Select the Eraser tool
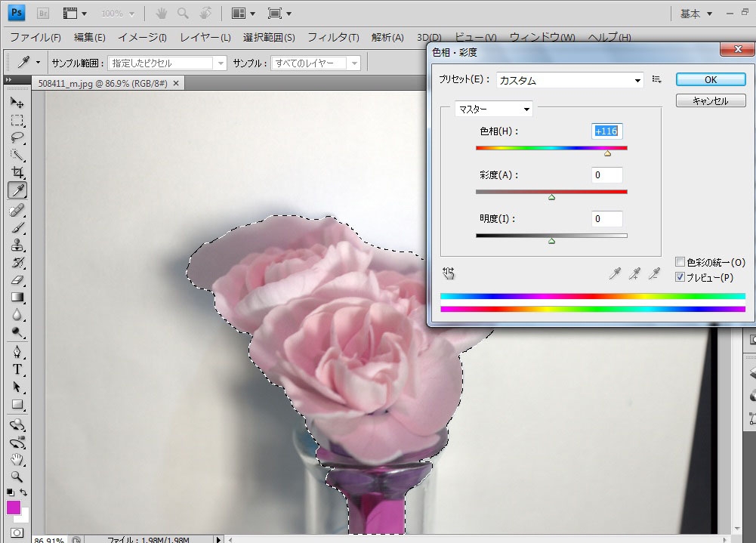756x543 pixels. [17, 280]
